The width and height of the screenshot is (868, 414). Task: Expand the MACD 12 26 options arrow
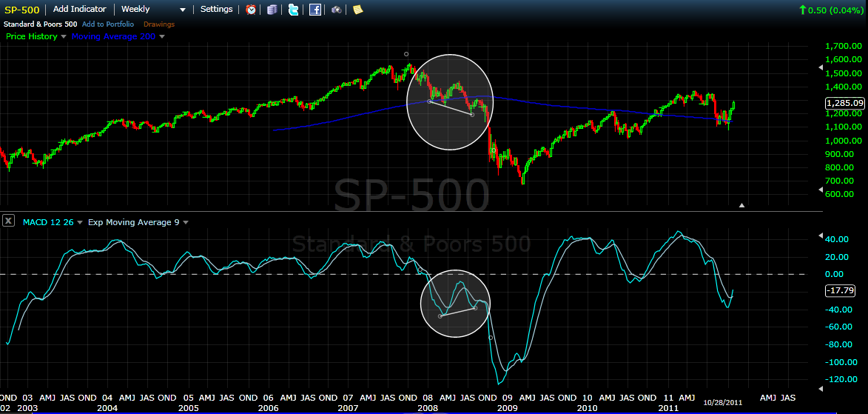80,222
